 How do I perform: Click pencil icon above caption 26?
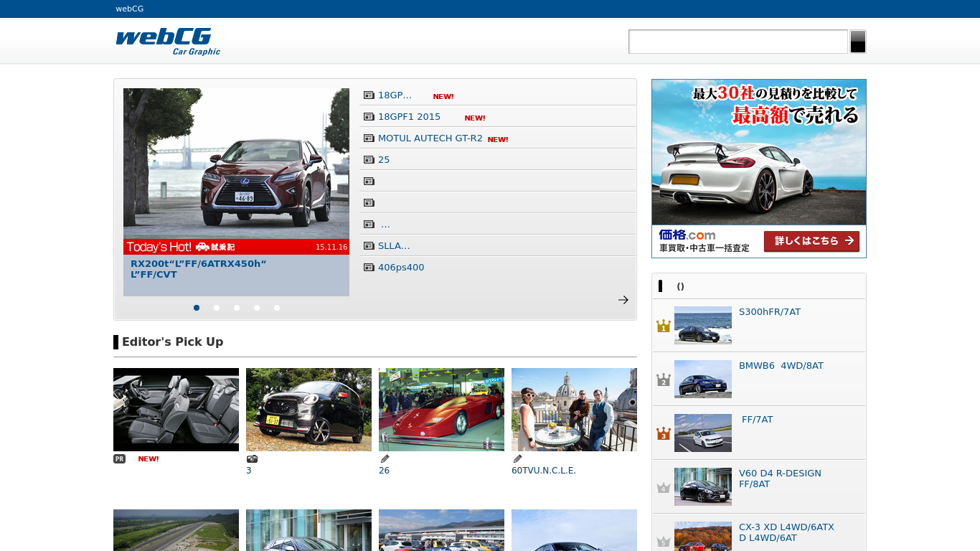tap(385, 459)
